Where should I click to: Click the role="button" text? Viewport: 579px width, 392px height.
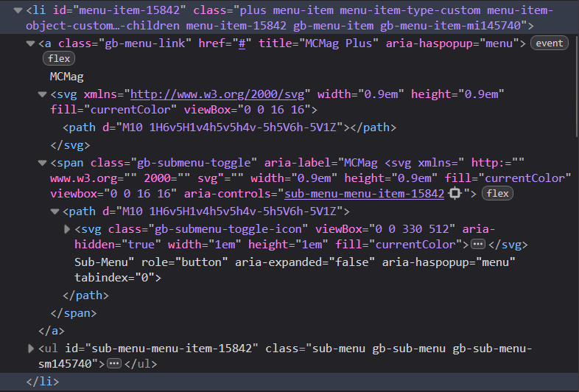click(185, 262)
